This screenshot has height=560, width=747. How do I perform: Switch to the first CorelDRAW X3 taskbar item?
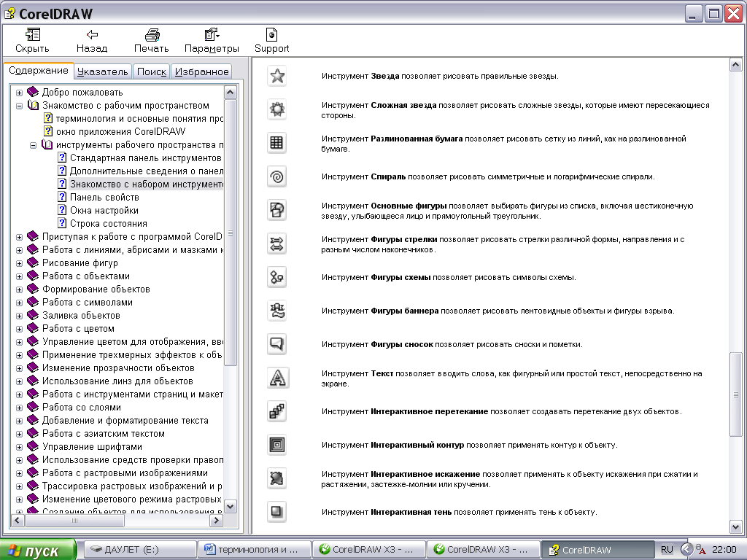368,550
